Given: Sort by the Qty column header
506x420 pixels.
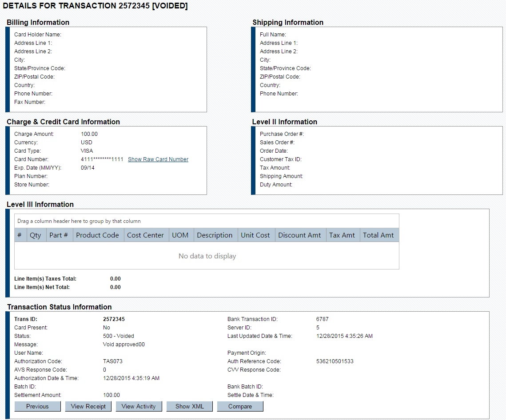Looking at the screenshot, I should (36, 235).
